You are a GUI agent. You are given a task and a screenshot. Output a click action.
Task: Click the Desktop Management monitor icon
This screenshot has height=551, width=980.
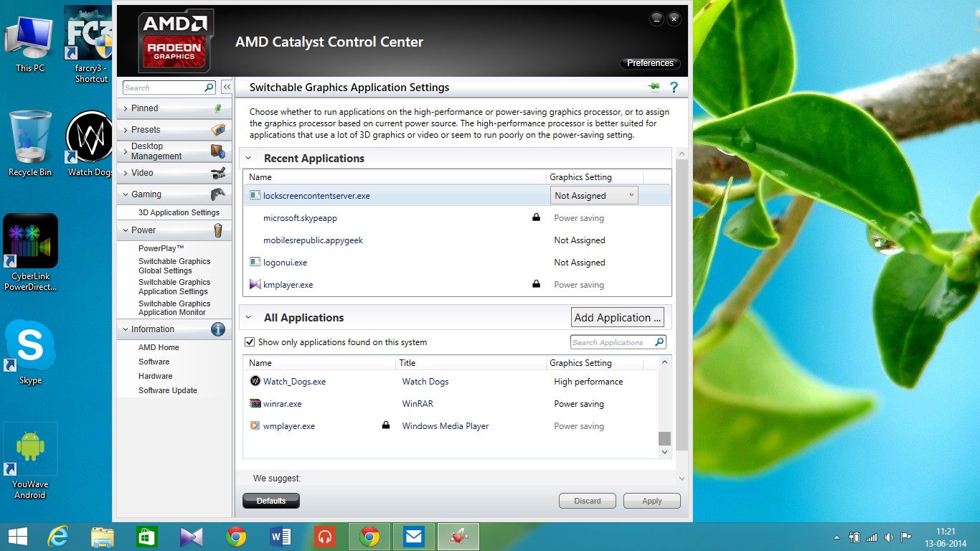[x=218, y=151]
